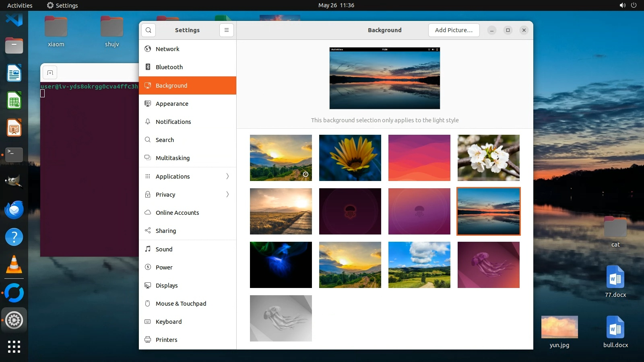The height and width of the screenshot is (362, 644).
Task: Expand the Privacy settings section
Action: [188, 194]
